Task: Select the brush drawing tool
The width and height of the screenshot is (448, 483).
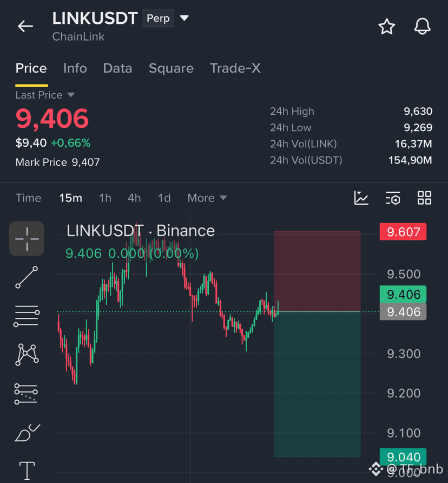Action: (27, 433)
